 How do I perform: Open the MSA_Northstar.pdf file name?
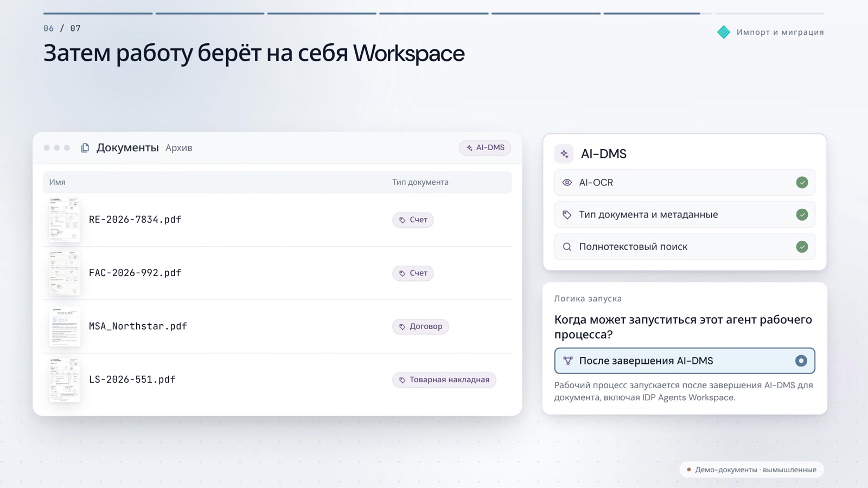pyautogui.click(x=138, y=326)
